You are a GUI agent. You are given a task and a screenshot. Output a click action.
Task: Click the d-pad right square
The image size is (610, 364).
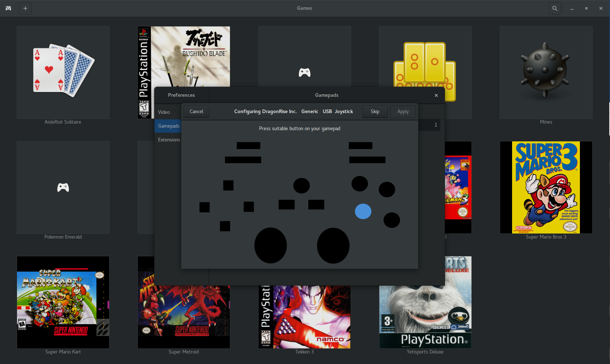(x=249, y=207)
